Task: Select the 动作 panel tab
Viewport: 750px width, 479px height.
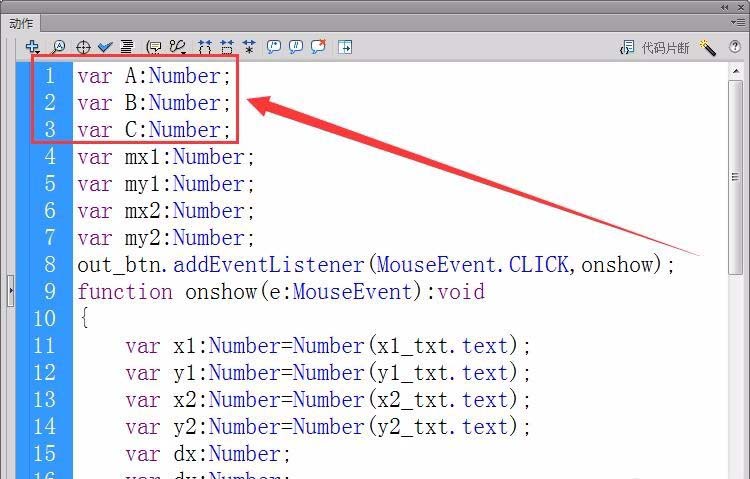Action: tap(21, 23)
